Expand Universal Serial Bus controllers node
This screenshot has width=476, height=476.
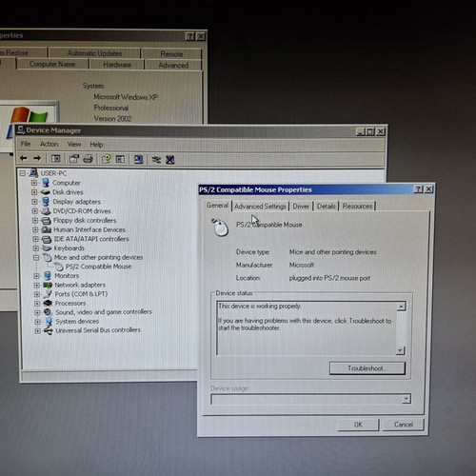click(37, 330)
